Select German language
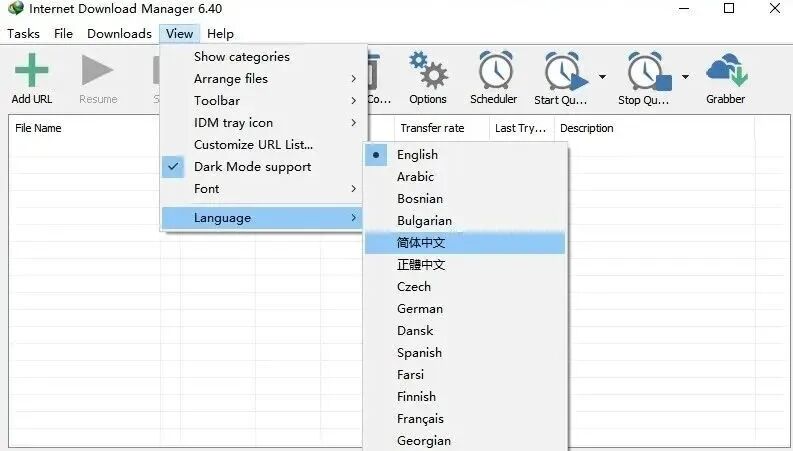This screenshot has width=793, height=451. pyautogui.click(x=465, y=309)
